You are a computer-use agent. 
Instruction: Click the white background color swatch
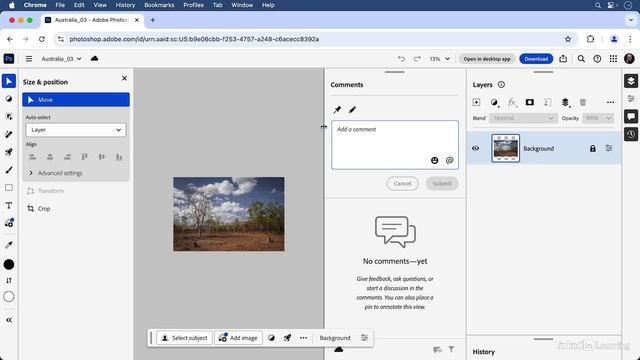pos(9,297)
